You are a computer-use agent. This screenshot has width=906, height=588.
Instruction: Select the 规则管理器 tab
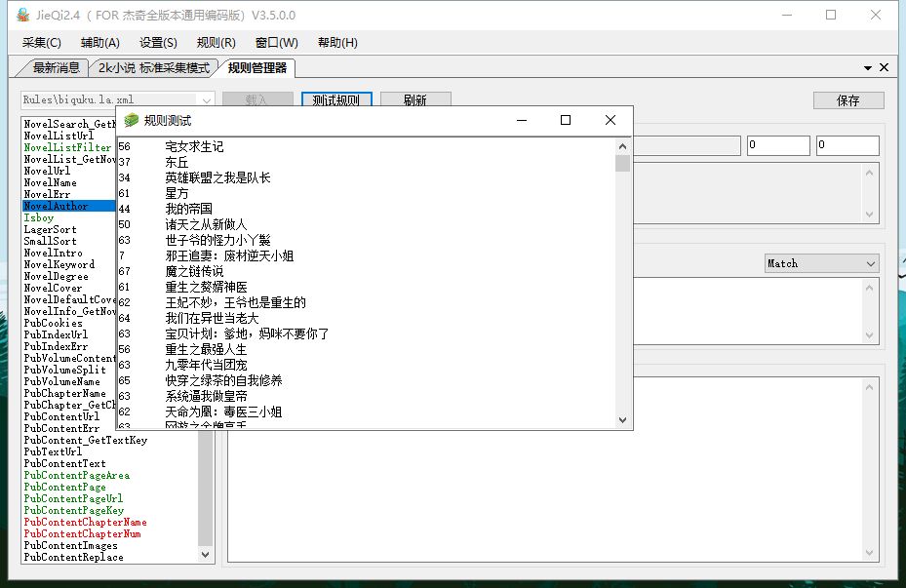[x=257, y=68]
